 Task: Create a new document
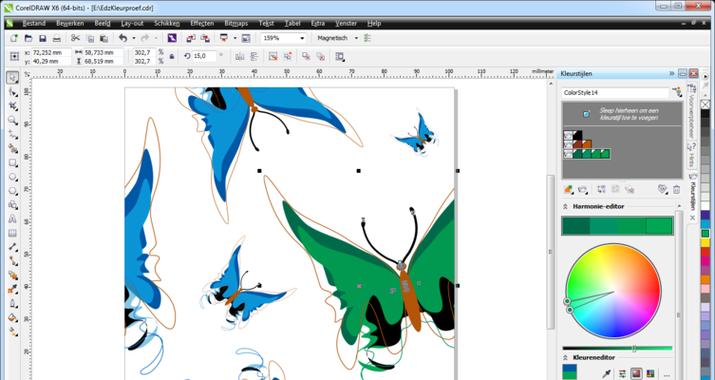pyautogui.click(x=14, y=38)
